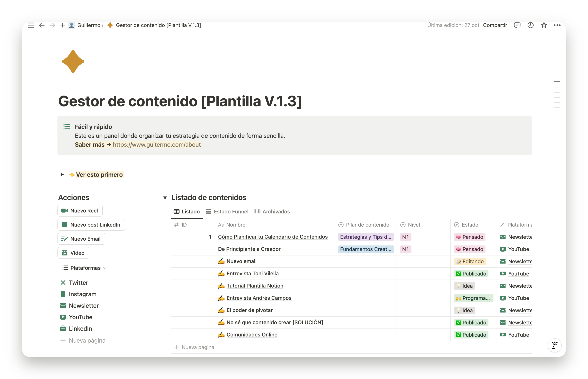Click Publicado status in Comunidades Online row
588x379 pixels.
point(471,335)
